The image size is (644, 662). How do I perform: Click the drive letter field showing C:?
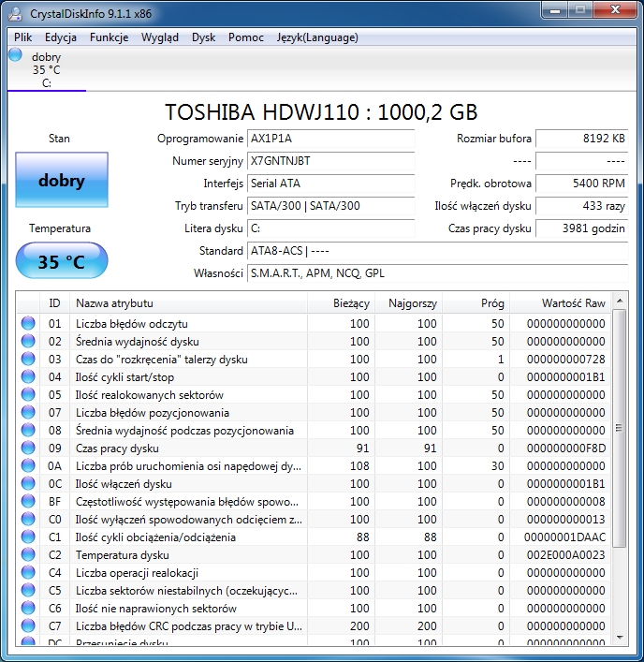[x=330, y=228]
